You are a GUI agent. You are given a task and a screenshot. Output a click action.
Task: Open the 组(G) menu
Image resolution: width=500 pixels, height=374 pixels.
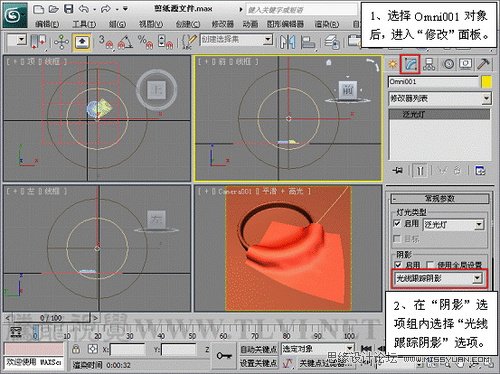[117, 24]
